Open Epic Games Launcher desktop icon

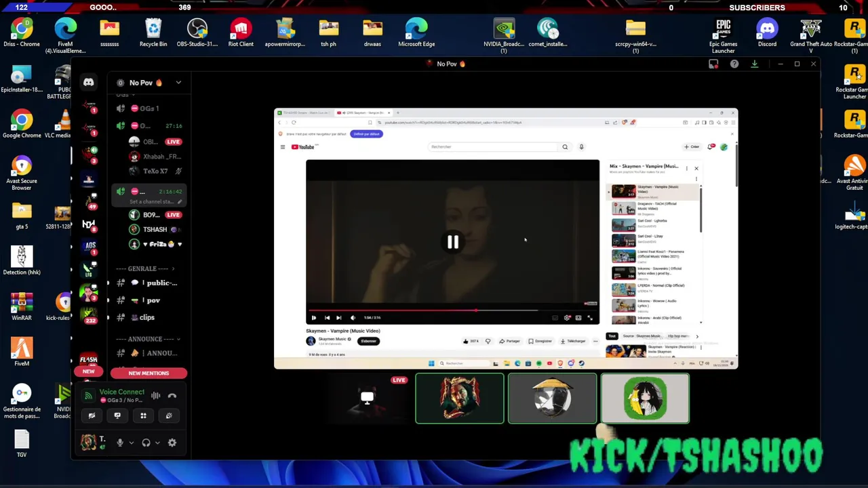(x=724, y=36)
